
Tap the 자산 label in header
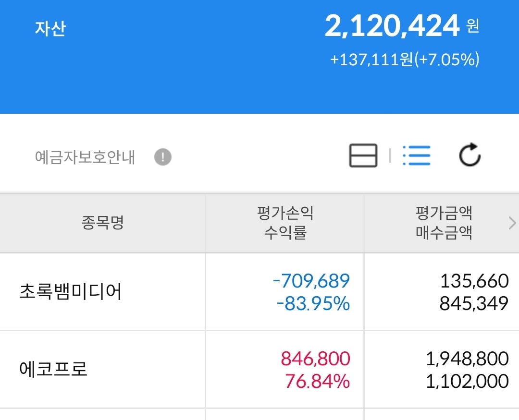click(50, 28)
